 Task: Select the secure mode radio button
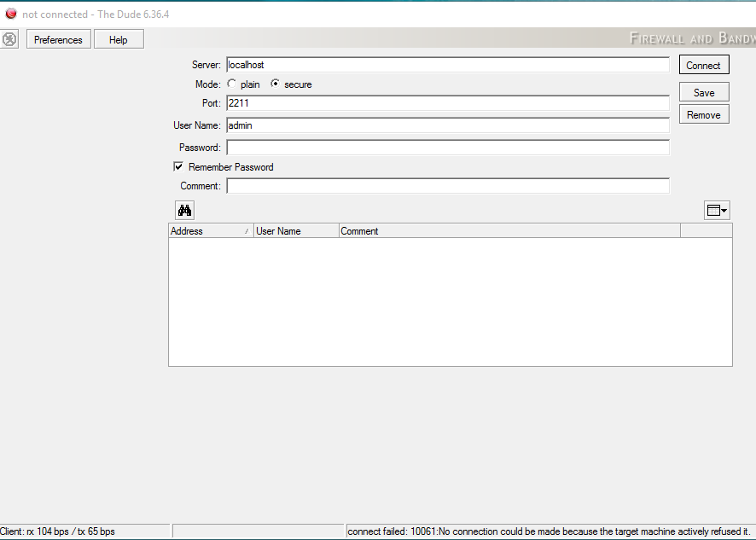click(275, 84)
